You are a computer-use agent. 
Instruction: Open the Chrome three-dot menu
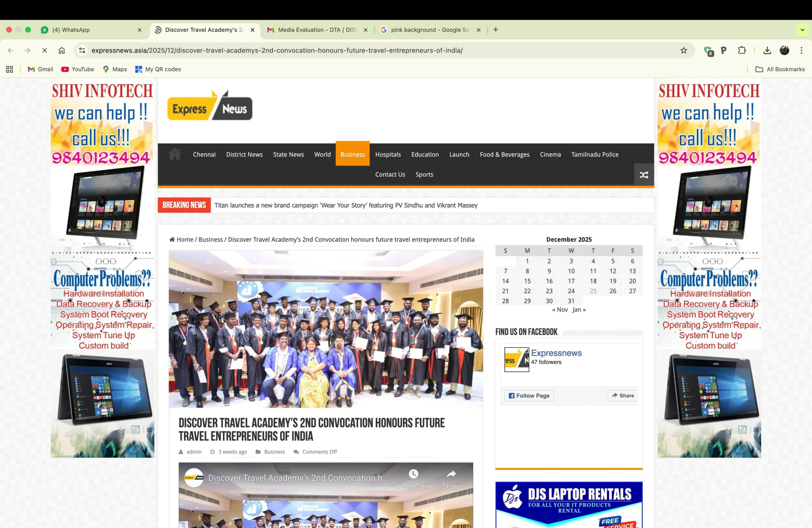[802, 50]
